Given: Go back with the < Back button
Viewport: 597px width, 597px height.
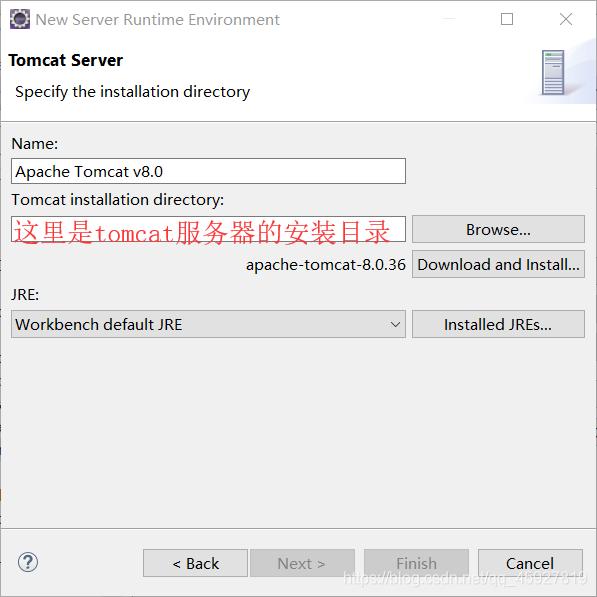Looking at the screenshot, I should [x=195, y=563].
